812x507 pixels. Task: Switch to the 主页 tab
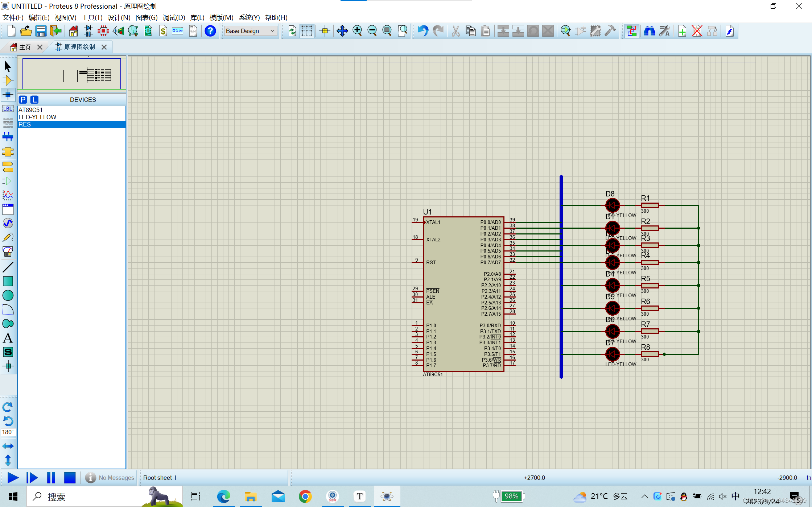25,47
